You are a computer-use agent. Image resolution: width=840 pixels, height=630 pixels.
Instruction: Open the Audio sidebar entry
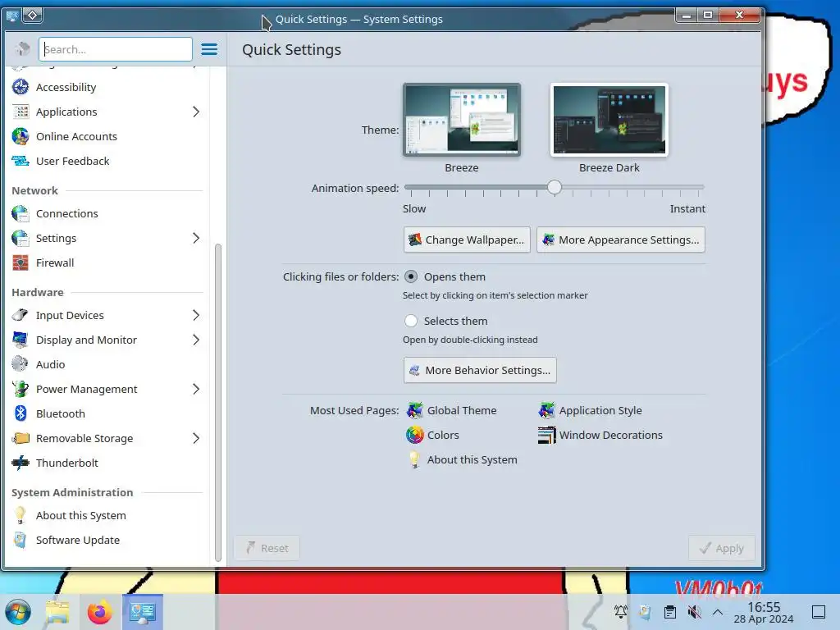point(107,364)
